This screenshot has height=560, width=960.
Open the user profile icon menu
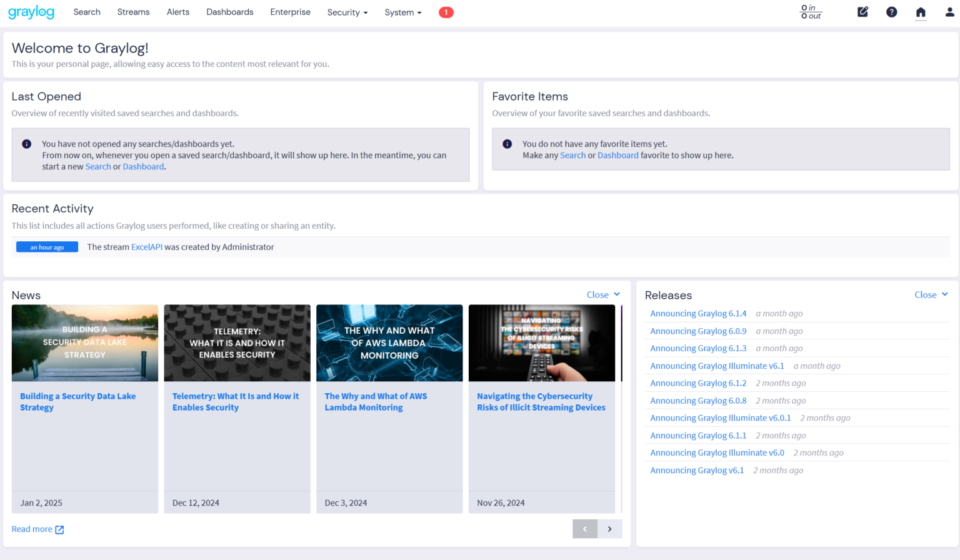[949, 12]
